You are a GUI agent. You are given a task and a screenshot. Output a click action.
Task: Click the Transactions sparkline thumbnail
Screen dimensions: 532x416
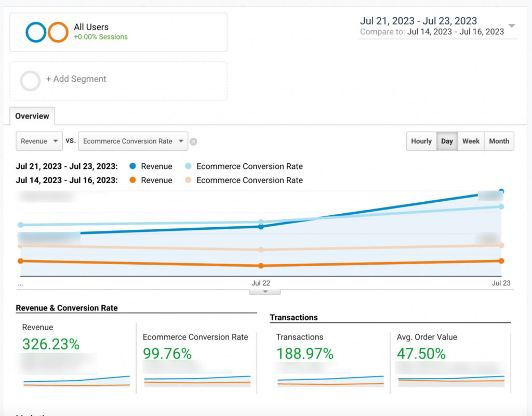(x=330, y=380)
